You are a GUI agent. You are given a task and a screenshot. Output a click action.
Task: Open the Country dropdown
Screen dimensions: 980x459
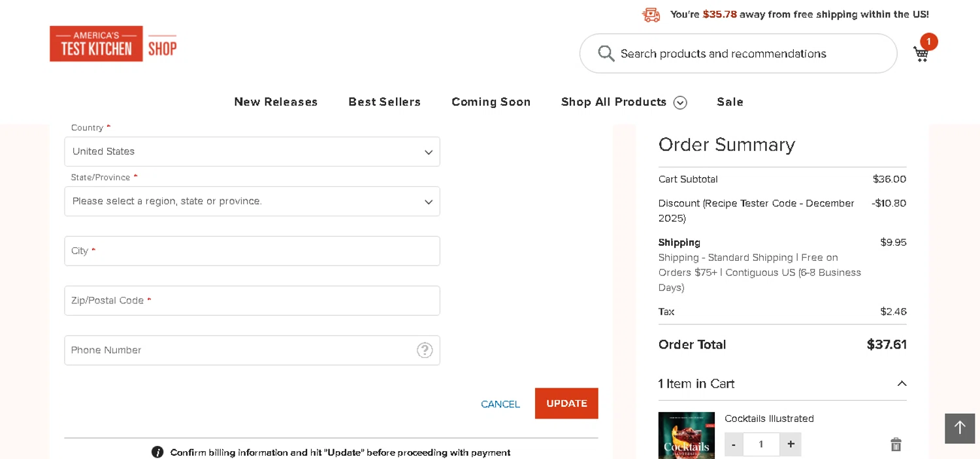(252, 152)
